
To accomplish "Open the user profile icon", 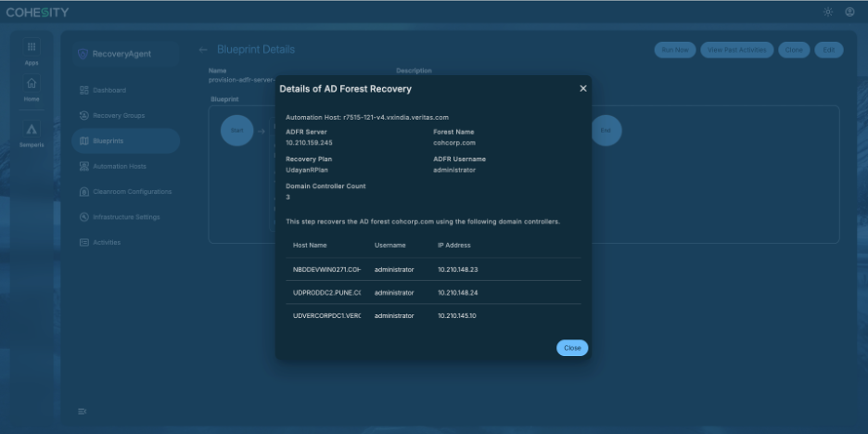I will click(849, 12).
